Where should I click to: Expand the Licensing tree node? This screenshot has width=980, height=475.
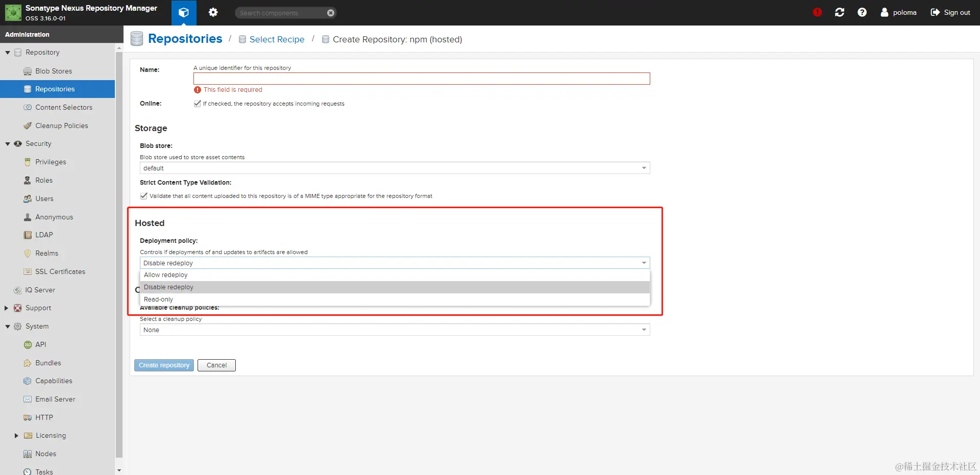point(16,436)
